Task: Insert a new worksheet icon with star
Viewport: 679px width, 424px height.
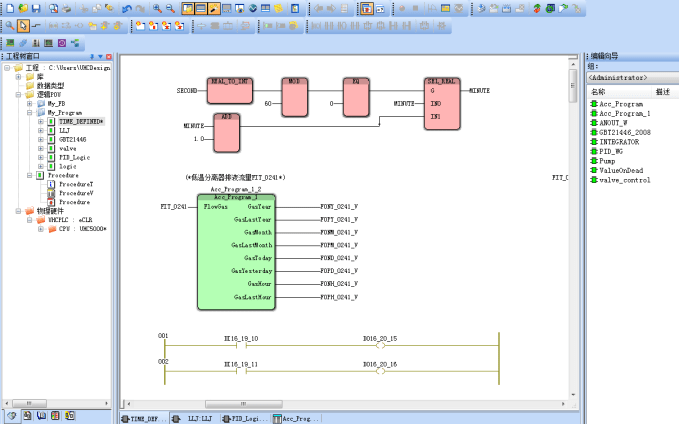Action: 140,26
